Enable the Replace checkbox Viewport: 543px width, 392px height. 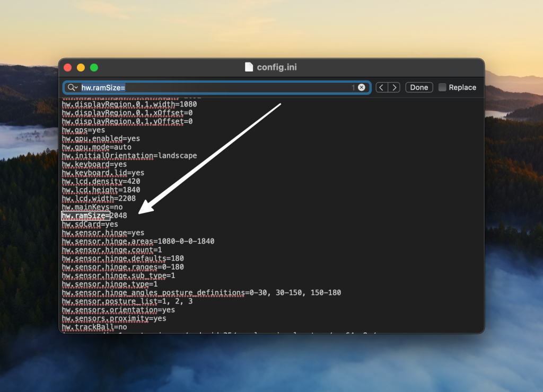[x=442, y=87]
